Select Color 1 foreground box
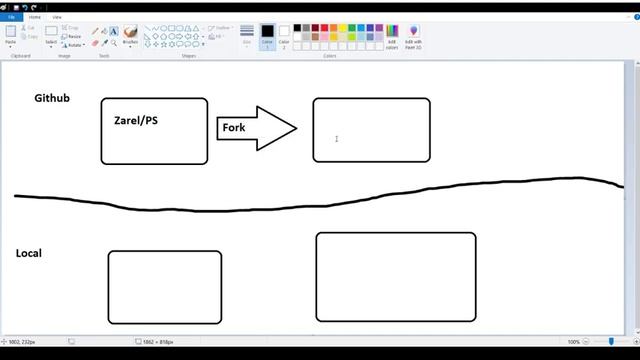Image resolution: width=640 pixels, height=360 pixels. (267, 37)
